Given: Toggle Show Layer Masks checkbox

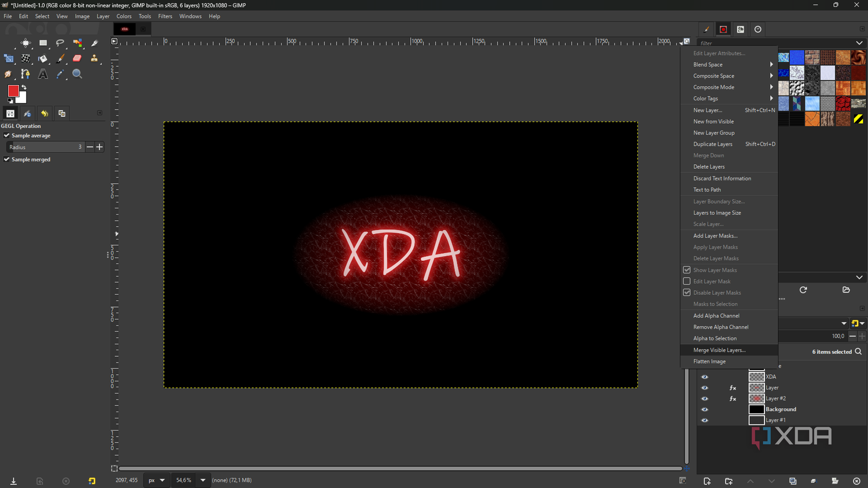Looking at the screenshot, I should [687, 270].
